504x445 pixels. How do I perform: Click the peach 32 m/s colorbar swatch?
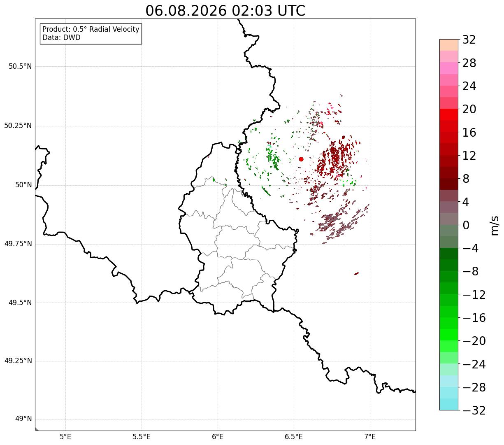(x=449, y=44)
